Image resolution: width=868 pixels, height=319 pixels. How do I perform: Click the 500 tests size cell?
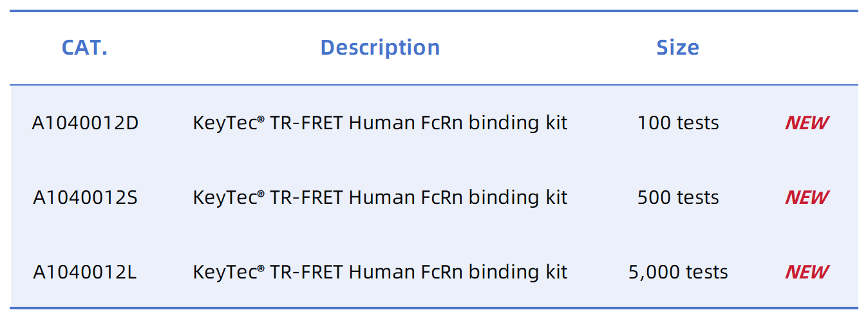point(678,197)
